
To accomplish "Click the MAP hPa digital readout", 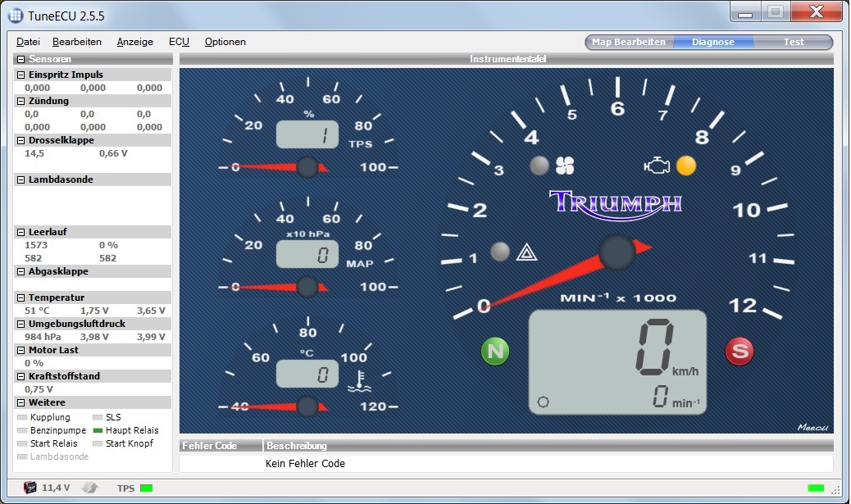I will point(307,254).
